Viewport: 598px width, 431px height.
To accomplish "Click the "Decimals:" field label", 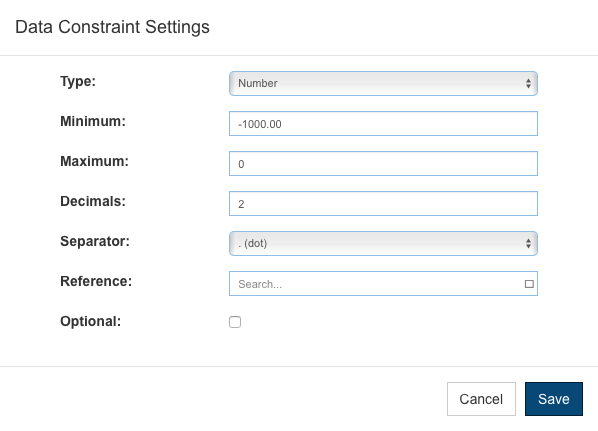I will (x=93, y=201).
